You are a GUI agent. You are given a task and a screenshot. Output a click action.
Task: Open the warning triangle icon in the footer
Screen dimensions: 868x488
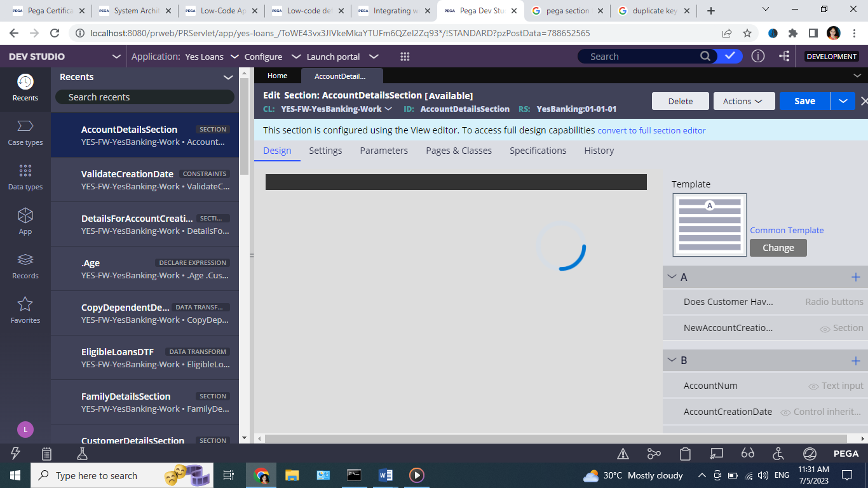tap(623, 454)
